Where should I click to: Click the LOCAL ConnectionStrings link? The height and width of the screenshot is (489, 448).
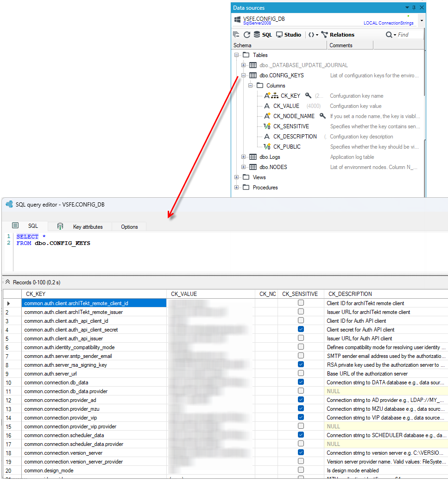[x=388, y=23]
